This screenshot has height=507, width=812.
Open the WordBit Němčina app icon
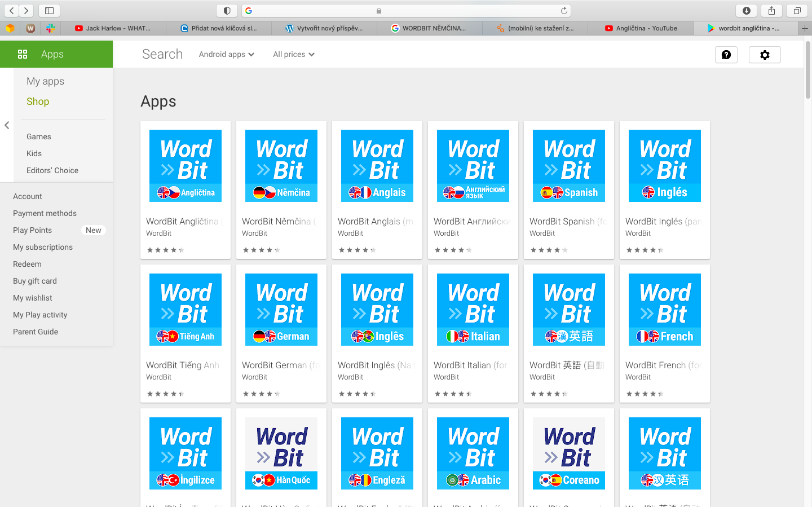(x=281, y=166)
